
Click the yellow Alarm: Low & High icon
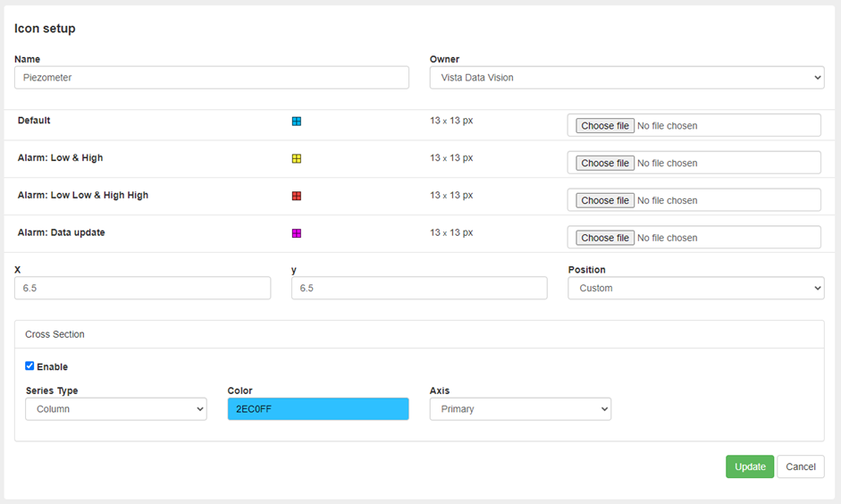[x=297, y=159]
